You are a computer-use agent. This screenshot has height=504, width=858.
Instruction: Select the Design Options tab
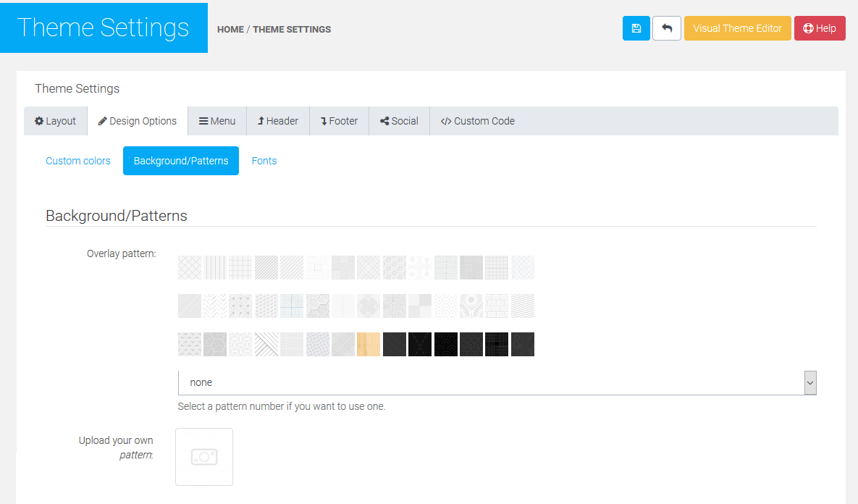tap(138, 121)
